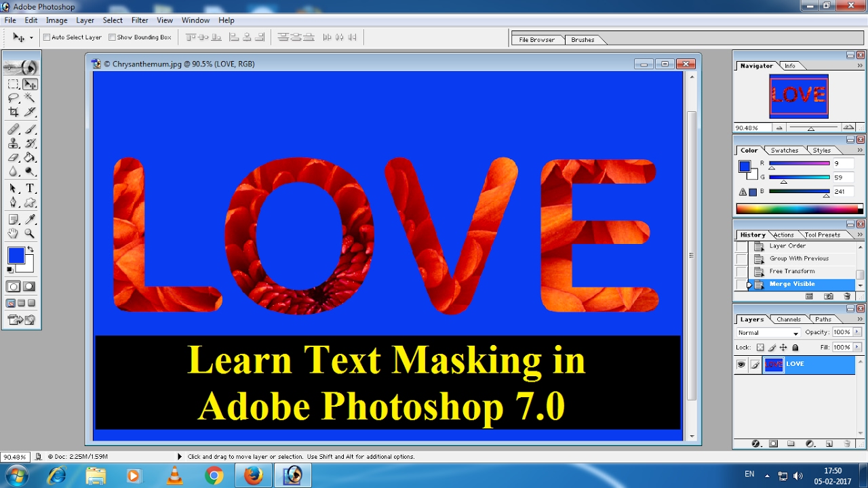Create new layer set folder
Viewport: 868px width, 488px height.
(x=791, y=444)
